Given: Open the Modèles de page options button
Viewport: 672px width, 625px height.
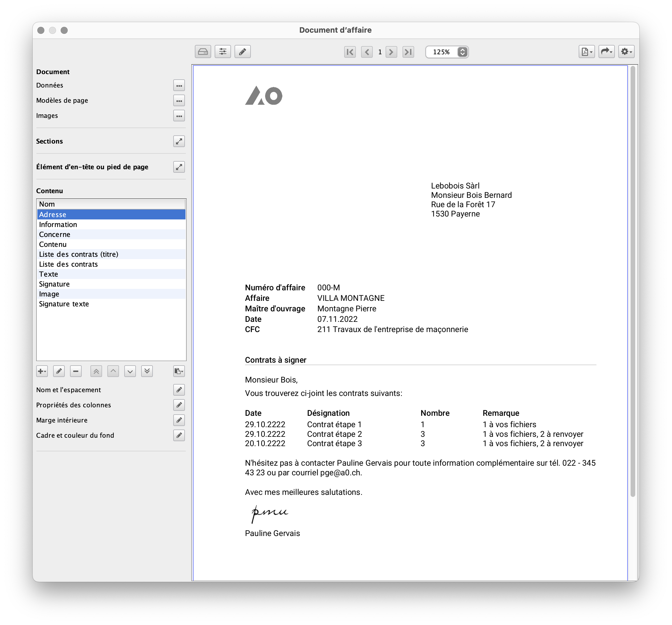Looking at the screenshot, I should coord(179,101).
